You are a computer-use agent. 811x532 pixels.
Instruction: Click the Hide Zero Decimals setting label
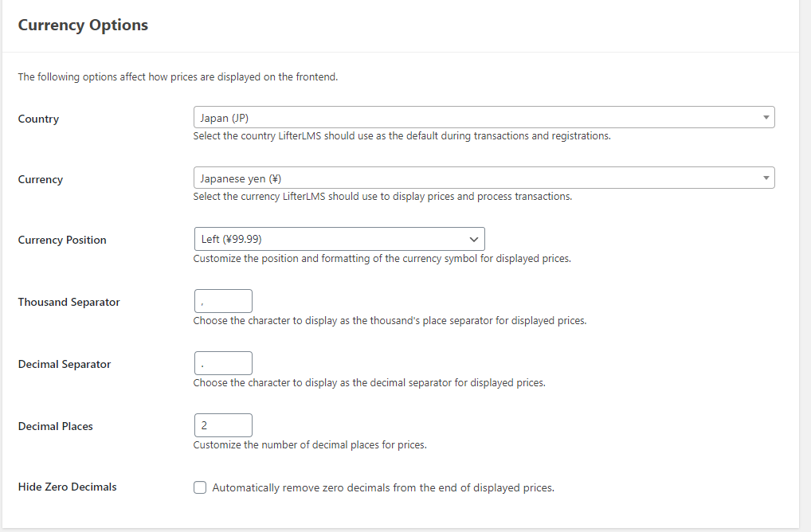coord(67,487)
